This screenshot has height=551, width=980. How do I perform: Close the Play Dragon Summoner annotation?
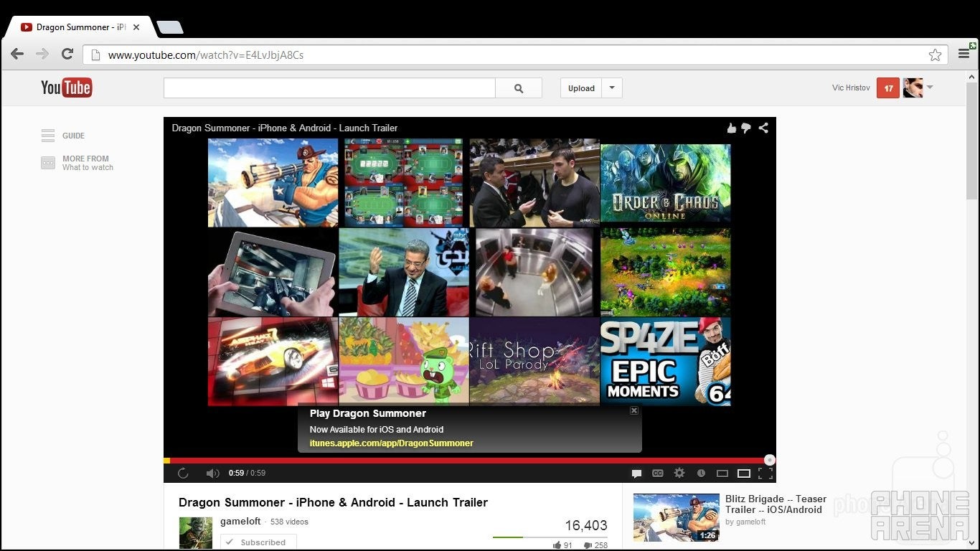click(634, 410)
